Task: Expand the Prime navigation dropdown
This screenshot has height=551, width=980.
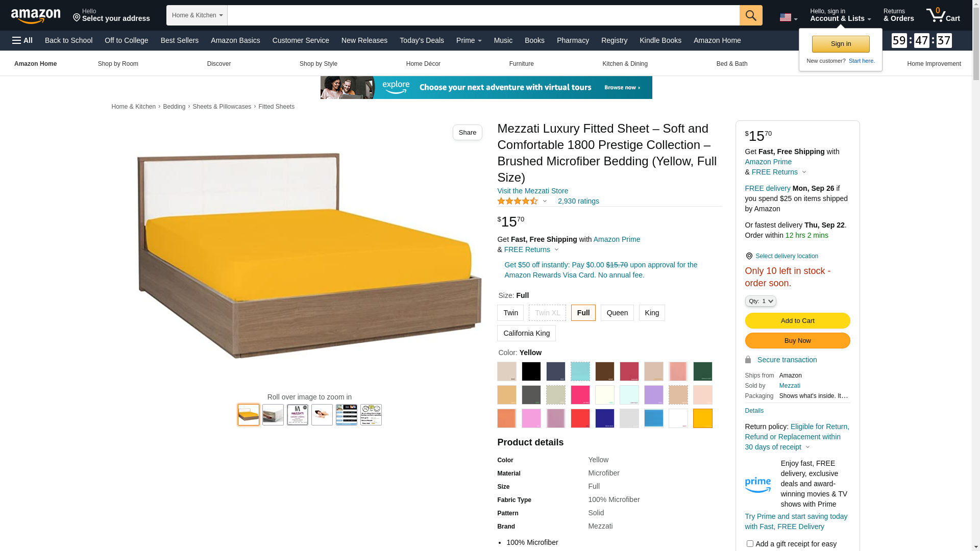Action: click(469, 40)
